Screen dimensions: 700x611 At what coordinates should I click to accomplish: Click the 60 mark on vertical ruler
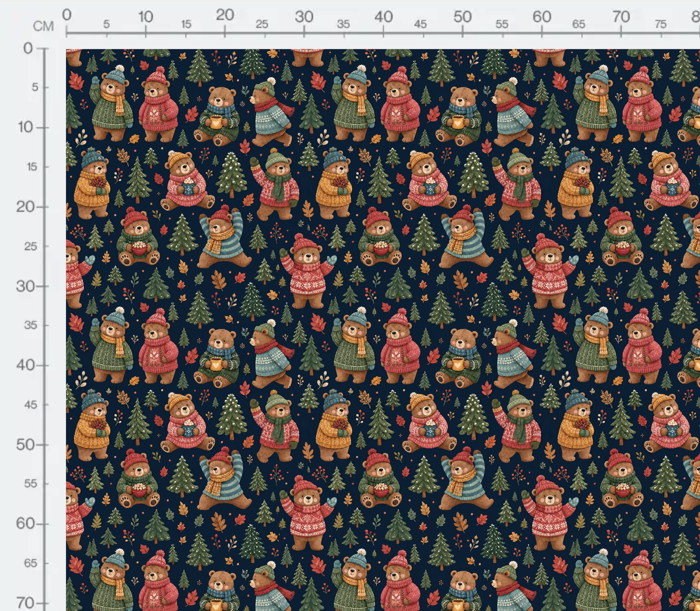25,523
